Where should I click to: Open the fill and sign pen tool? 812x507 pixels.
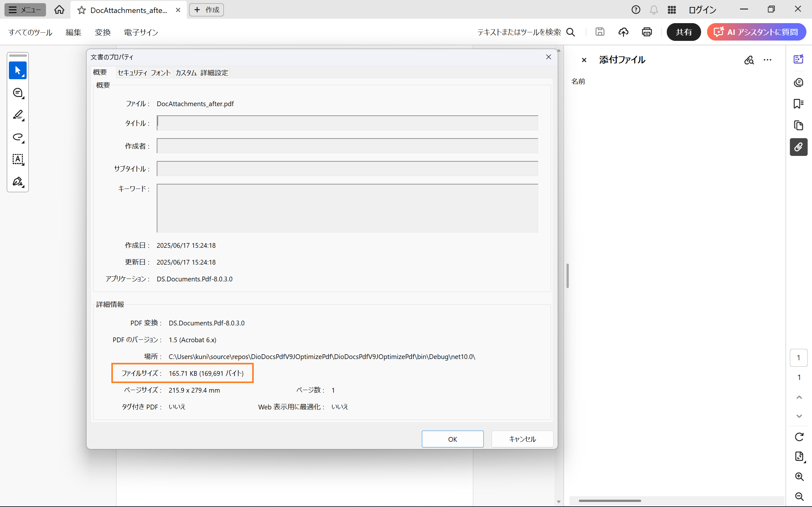point(17,182)
